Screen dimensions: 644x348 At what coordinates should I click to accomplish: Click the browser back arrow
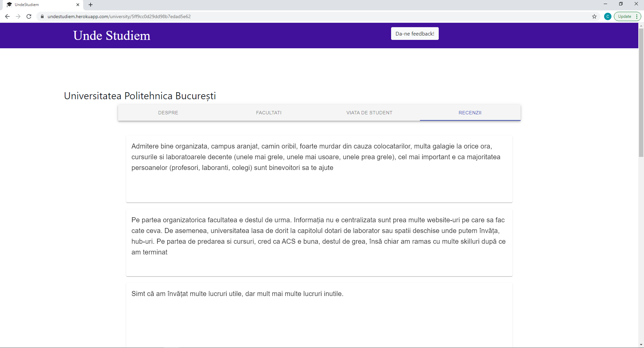point(7,16)
